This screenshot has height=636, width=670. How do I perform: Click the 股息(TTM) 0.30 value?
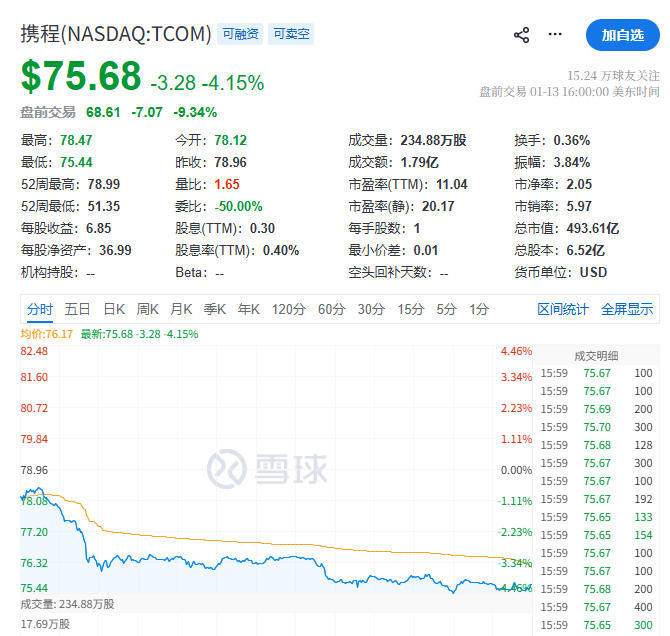(x=262, y=228)
